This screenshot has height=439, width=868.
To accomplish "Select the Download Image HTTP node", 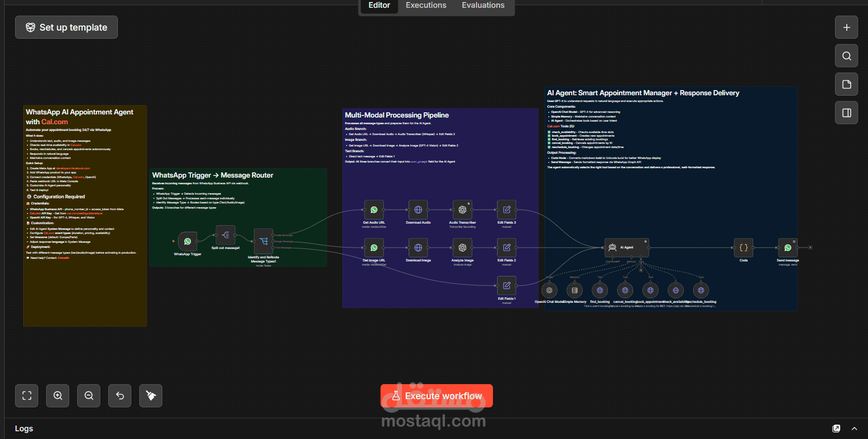I will tap(418, 247).
